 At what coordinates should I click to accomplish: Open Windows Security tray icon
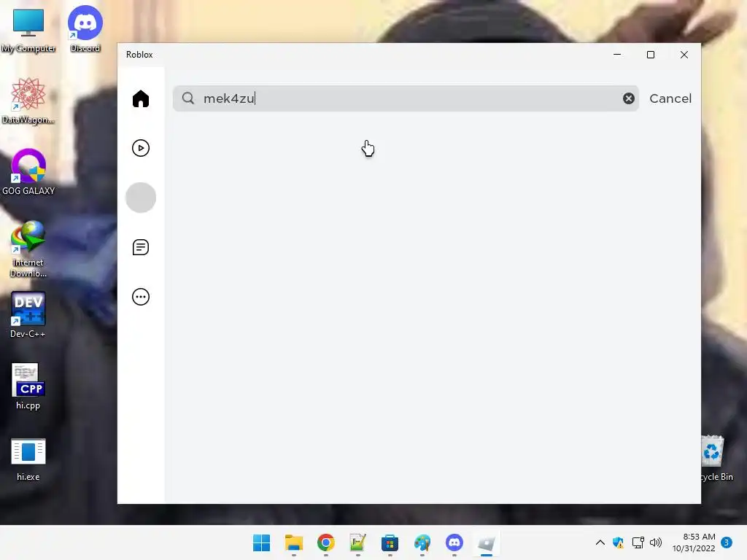click(618, 542)
